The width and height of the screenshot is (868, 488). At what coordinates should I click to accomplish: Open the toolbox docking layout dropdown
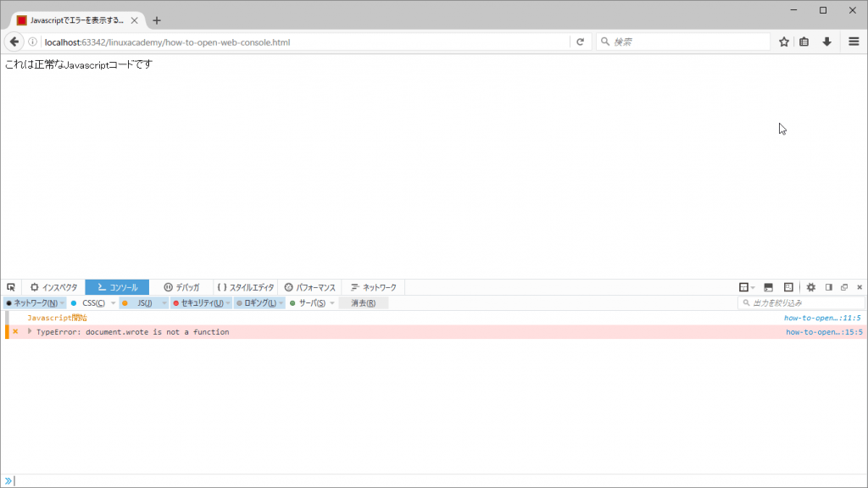click(753, 287)
